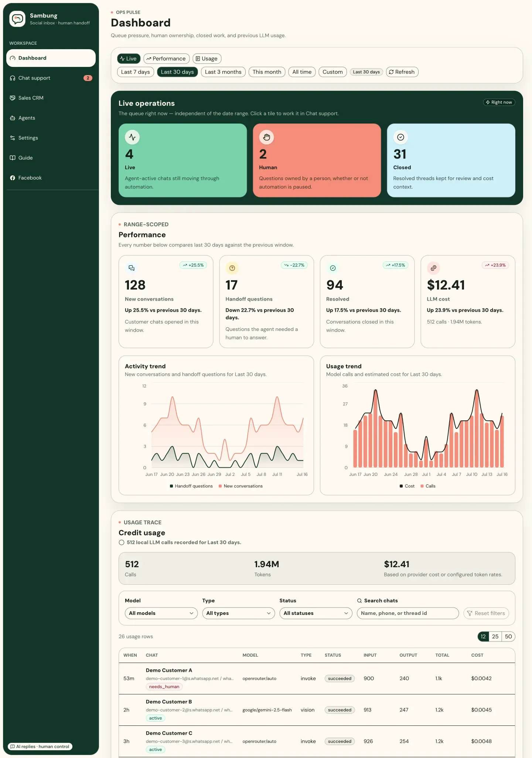The width and height of the screenshot is (532, 758).
Task: Toggle the Handoff questions legend swatch
Action: tap(171, 486)
